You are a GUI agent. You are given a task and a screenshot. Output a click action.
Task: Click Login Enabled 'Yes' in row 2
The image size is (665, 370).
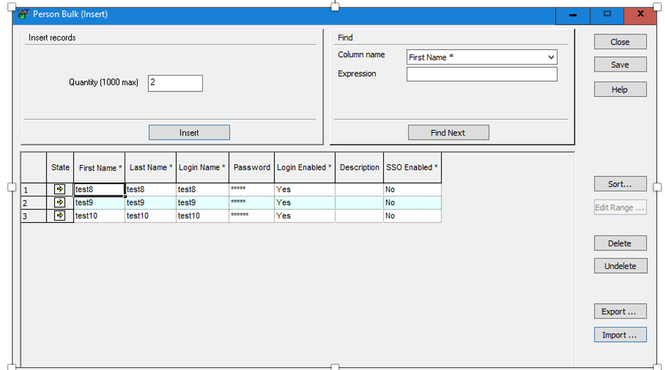(305, 202)
